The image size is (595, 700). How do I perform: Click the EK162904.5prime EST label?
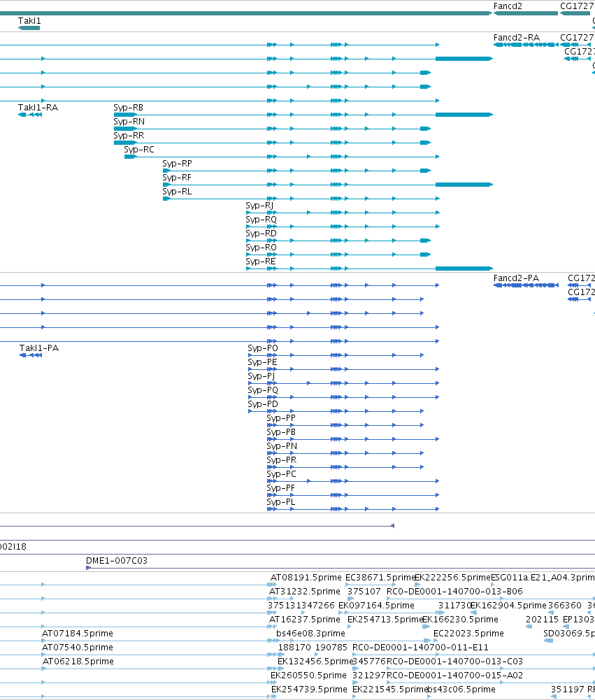[x=509, y=606]
